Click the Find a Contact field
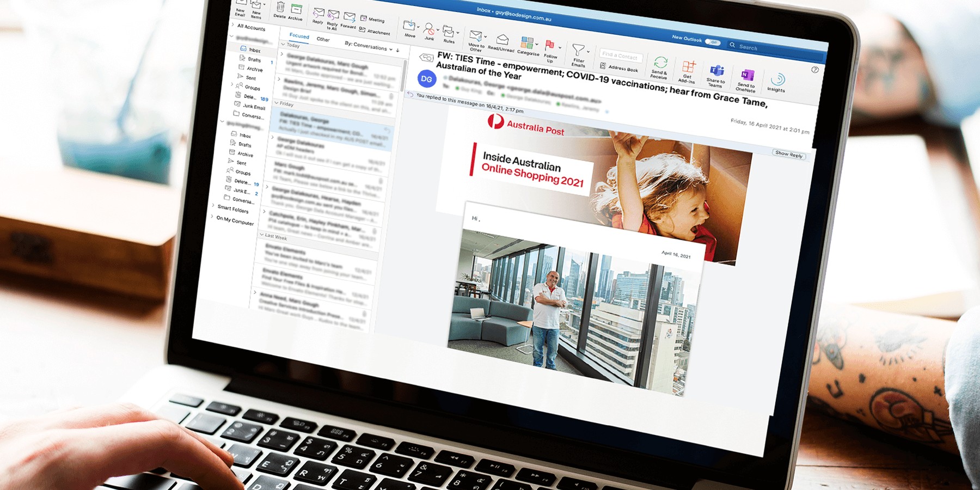Screen dimensions: 980x490 [x=621, y=56]
